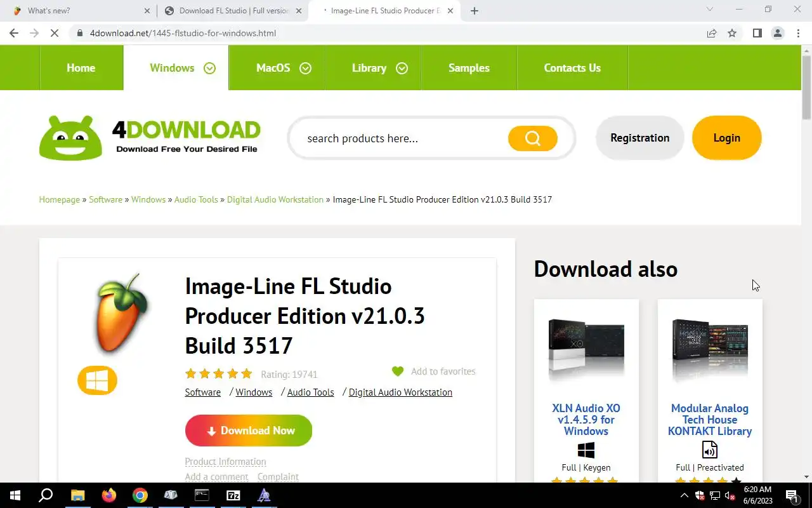Open Software breadcrumb link
Image resolution: width=812 pixels, height=508 pixels.
click(x=105, y=199)
